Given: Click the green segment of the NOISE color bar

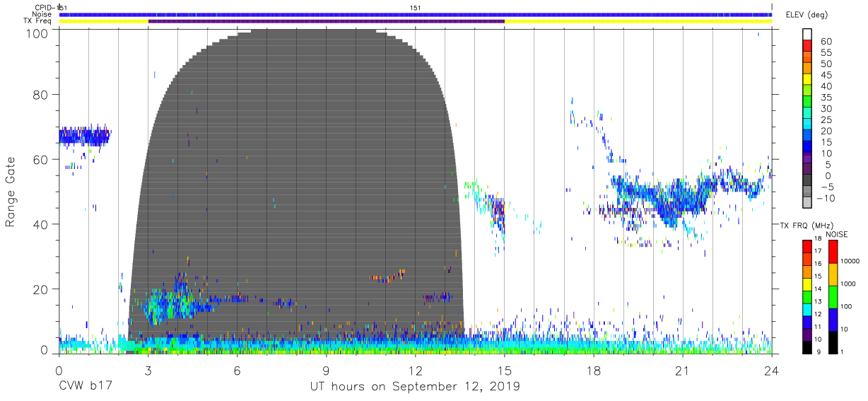Looking at the screenshot, I should click(x=832, y=297).
